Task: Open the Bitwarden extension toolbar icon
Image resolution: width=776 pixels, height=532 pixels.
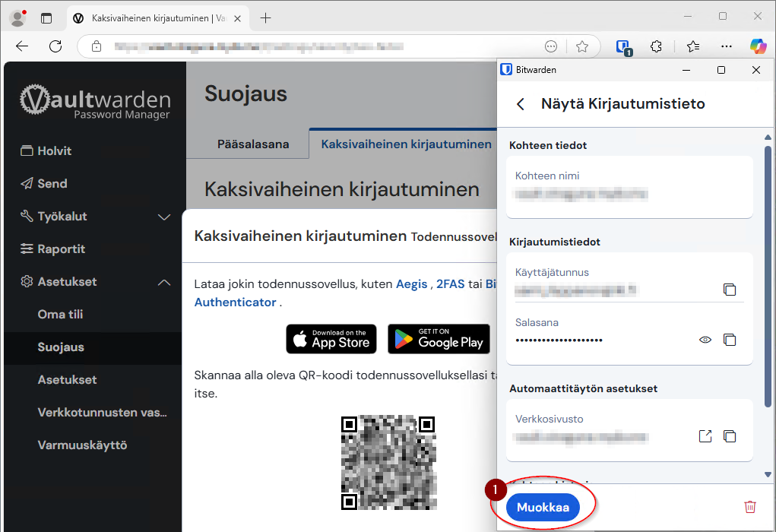Action: 623,47
